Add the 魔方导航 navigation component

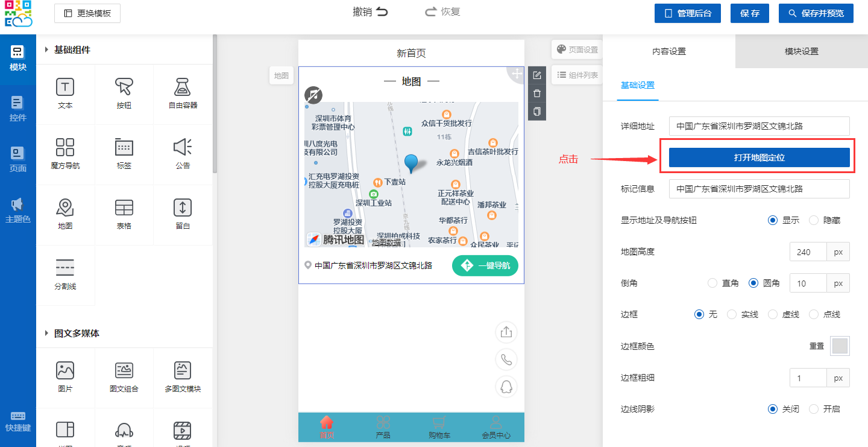coord(65,148)
